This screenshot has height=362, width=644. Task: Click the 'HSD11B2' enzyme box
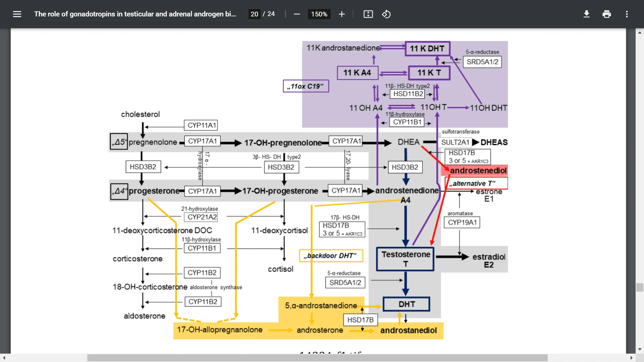click(408, 94)
